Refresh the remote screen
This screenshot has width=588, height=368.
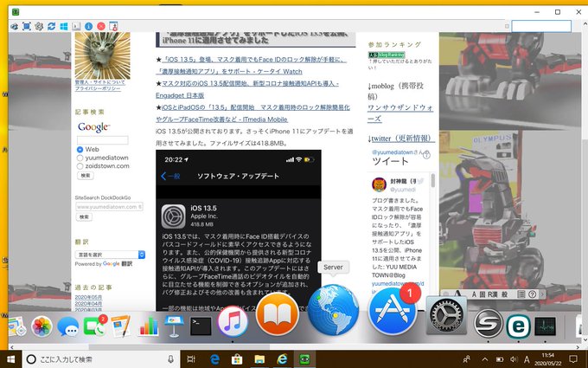click(x=51, y=26)
